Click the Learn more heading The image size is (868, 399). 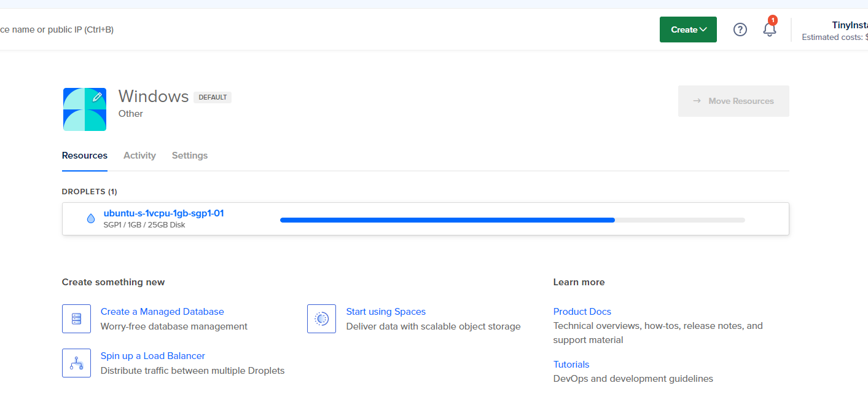coord(579,282)
